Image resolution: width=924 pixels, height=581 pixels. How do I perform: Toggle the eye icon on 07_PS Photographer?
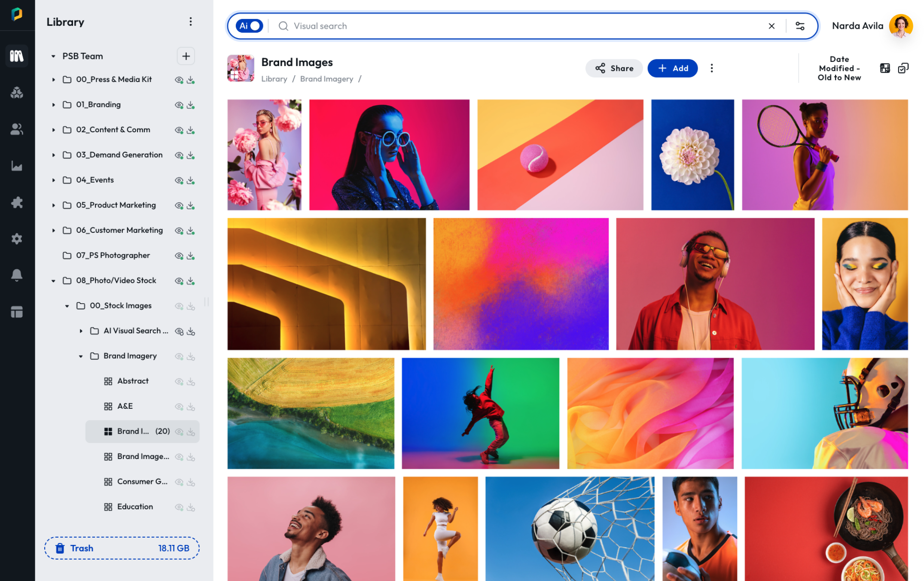179,255
